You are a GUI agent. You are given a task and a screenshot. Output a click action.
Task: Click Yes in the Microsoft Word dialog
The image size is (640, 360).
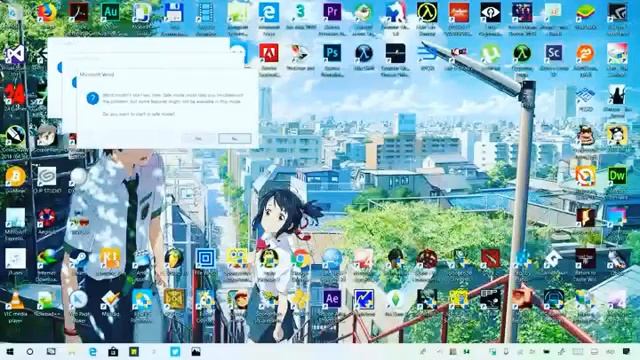pyautogui.click(x=198, y=139)
